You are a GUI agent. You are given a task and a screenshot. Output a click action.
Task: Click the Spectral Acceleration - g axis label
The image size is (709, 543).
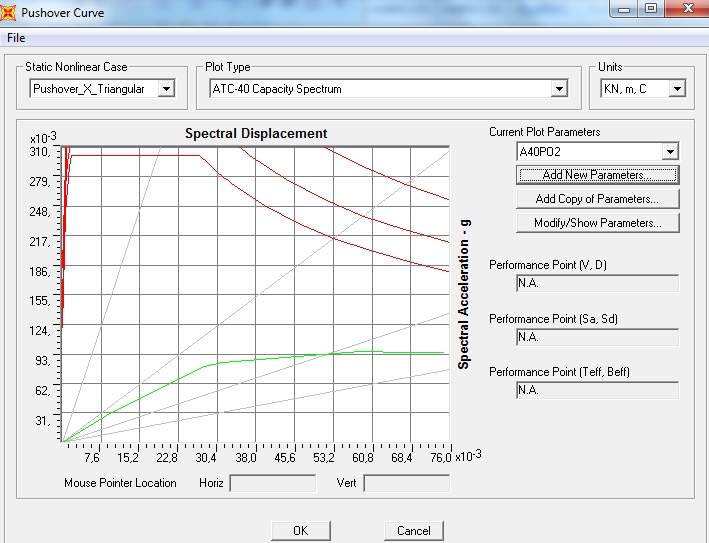tap(464, 294)
